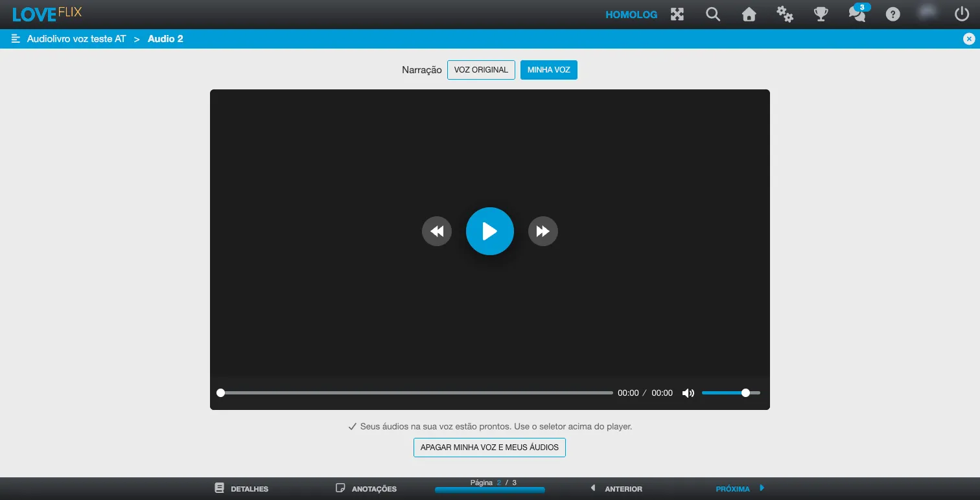The height and width of the screenshot is (500, 980).
Task: Rewind the audio with the rewind button
Action: pos(437,231)
